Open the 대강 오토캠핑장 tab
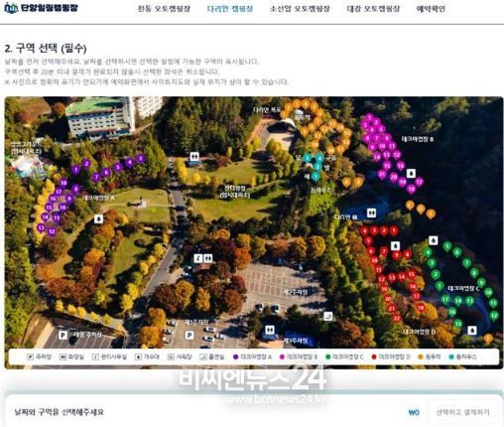 373,9
